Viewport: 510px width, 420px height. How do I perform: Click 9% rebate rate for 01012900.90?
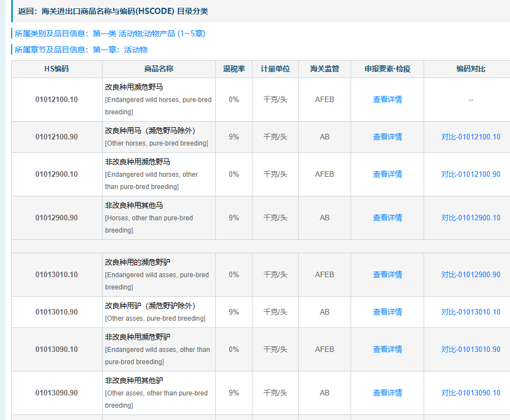tap(234, 218)
